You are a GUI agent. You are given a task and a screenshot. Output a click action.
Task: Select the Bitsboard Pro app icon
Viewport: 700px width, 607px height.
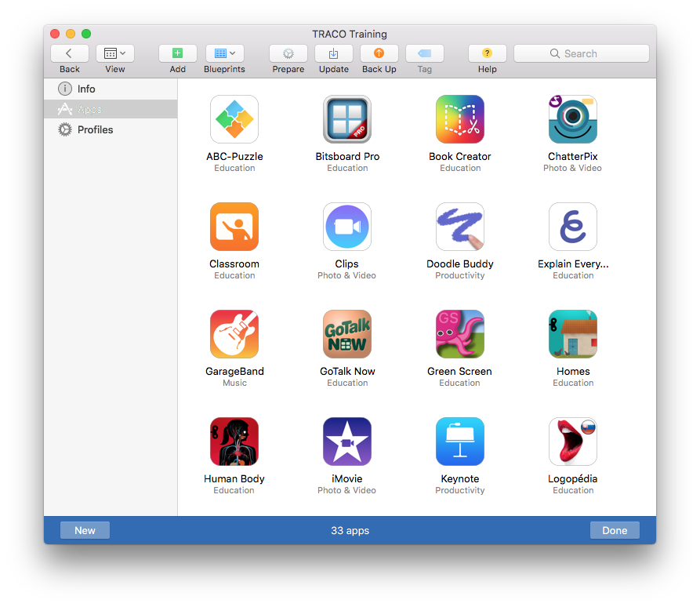pos(347,119)
